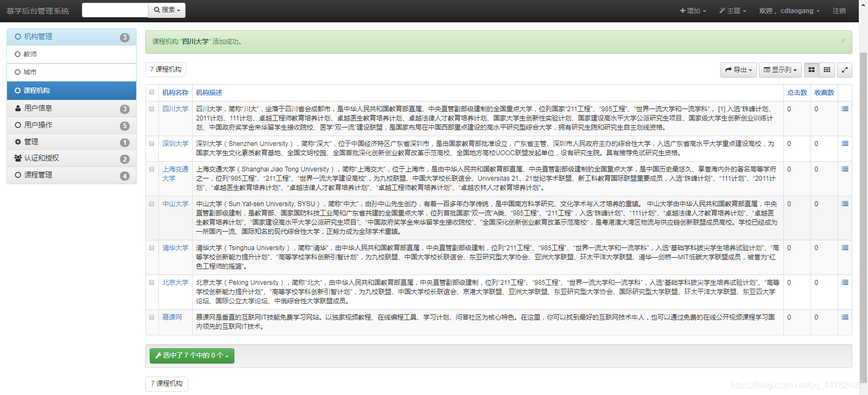Open the 清华大学 organization link
The image size is (868, 395).
175,248
